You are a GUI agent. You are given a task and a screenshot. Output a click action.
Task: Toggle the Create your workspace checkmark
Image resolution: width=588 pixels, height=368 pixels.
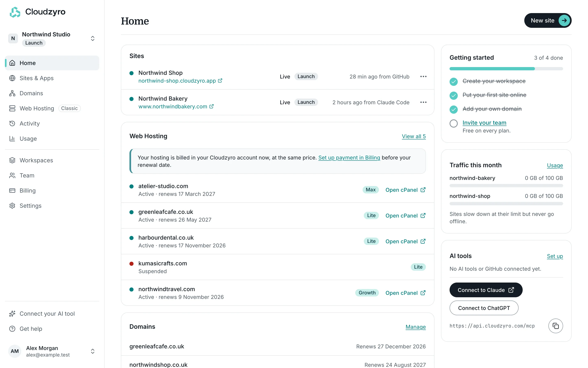(x=453, y=82)
